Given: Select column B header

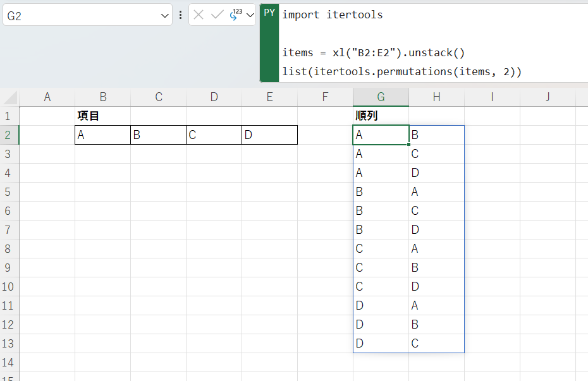Looking at the screenshot, I should [103, 97].
